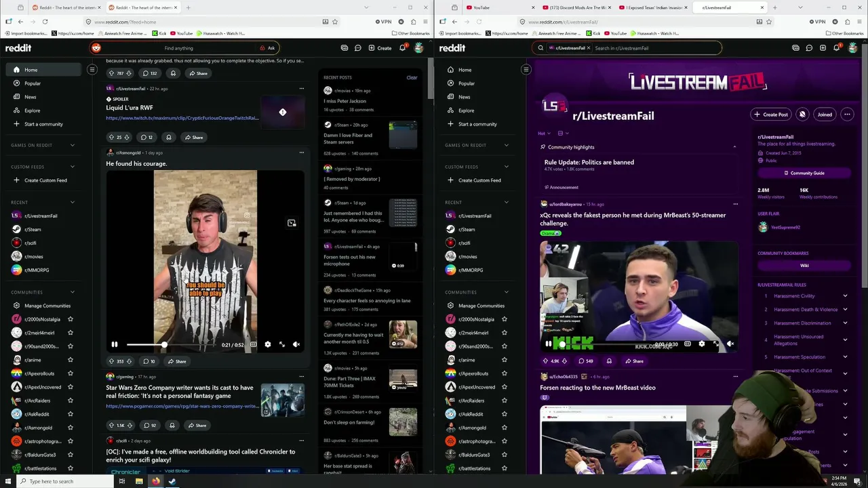Click Create Post in r/LivestreamFail
Screen dimensions: 868x488
coord(771,115)
